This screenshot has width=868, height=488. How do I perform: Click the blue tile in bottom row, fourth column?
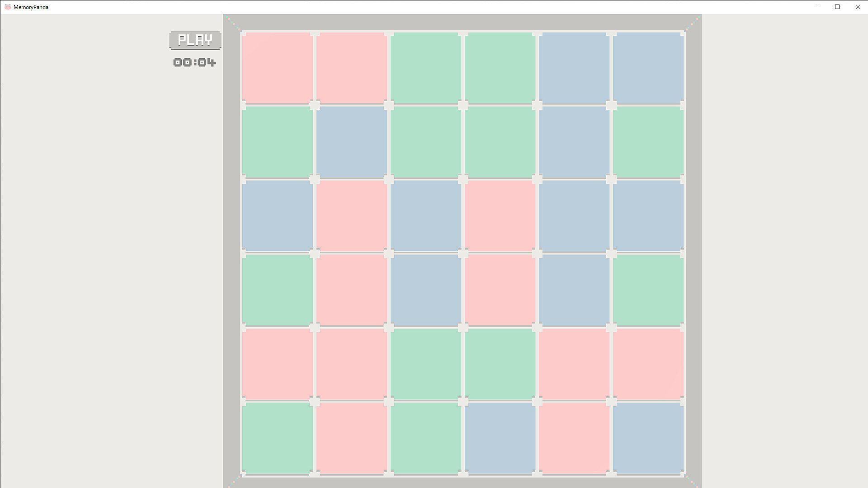[x=500, y=438]
